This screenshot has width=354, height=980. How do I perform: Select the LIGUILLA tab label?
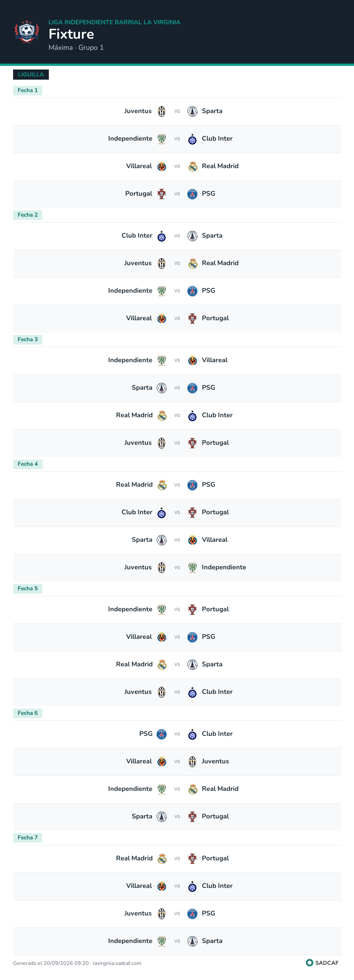31,75
